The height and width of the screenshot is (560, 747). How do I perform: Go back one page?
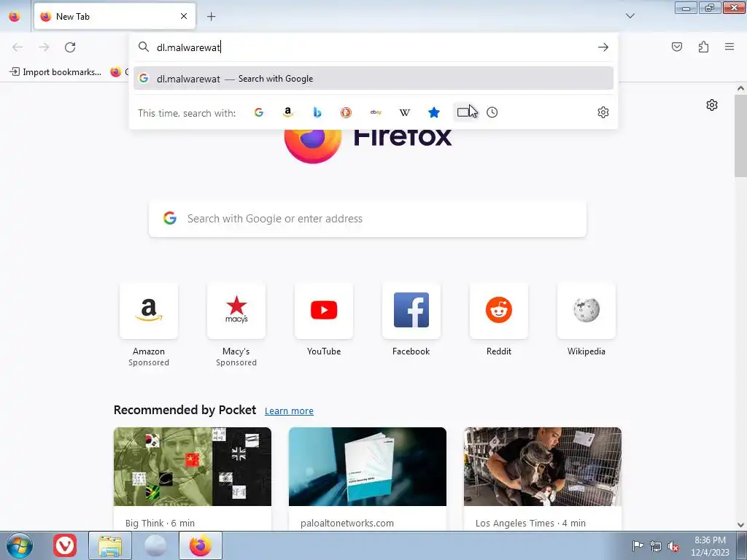click(x=18, y=47)
